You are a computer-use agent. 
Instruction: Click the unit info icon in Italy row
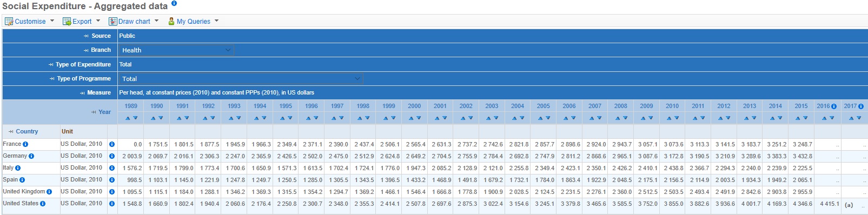click(x=112, y=168)
